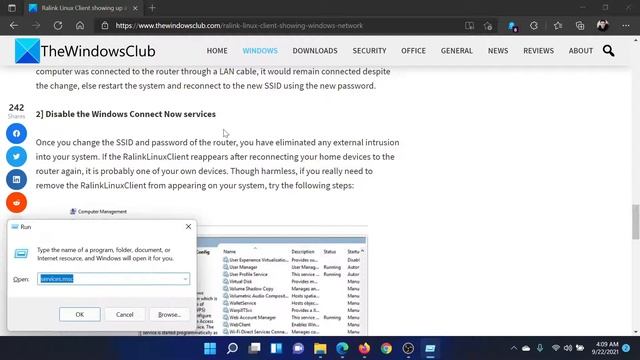Viewport: 640px width, 360px height.
Task: Show hidden system tray icons
Action: click(x=514, y=348)
